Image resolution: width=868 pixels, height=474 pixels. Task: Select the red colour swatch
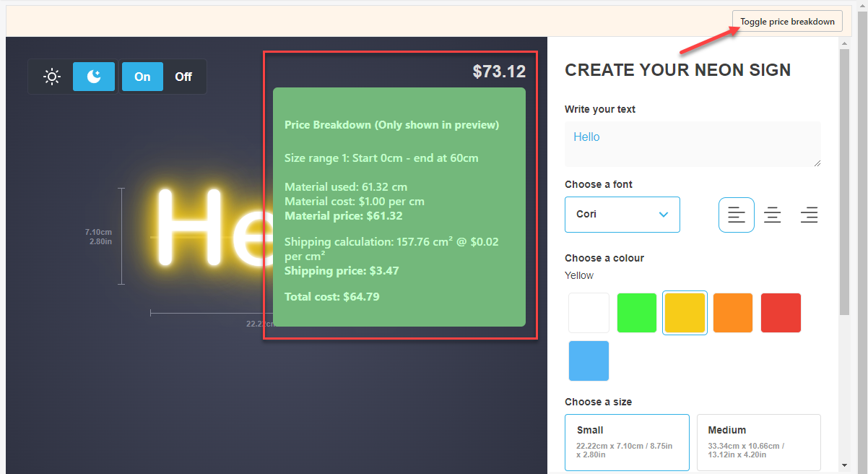coord(781,313)
